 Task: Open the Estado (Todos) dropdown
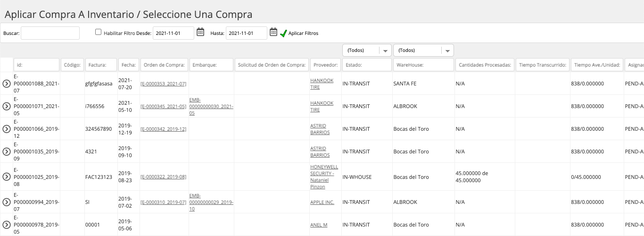click(367, 51)
